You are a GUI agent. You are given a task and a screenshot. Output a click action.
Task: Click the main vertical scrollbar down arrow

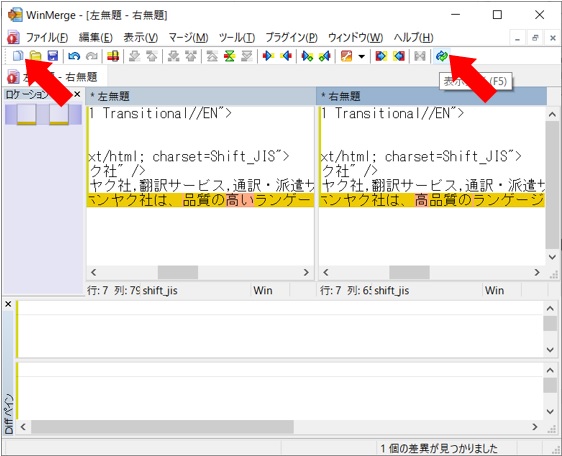point(552,257)
